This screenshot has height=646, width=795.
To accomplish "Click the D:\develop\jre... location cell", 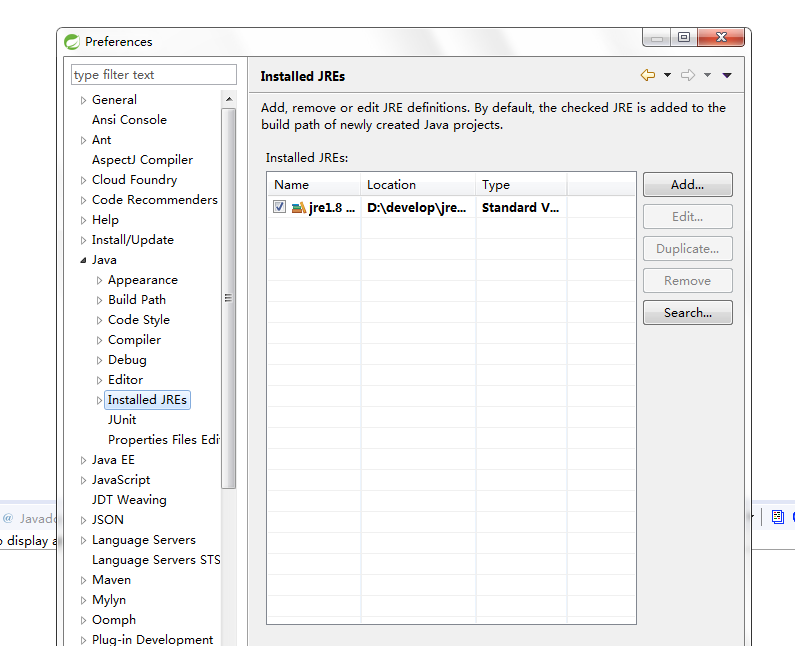I will pyautogui.click(x=417, y=207).
